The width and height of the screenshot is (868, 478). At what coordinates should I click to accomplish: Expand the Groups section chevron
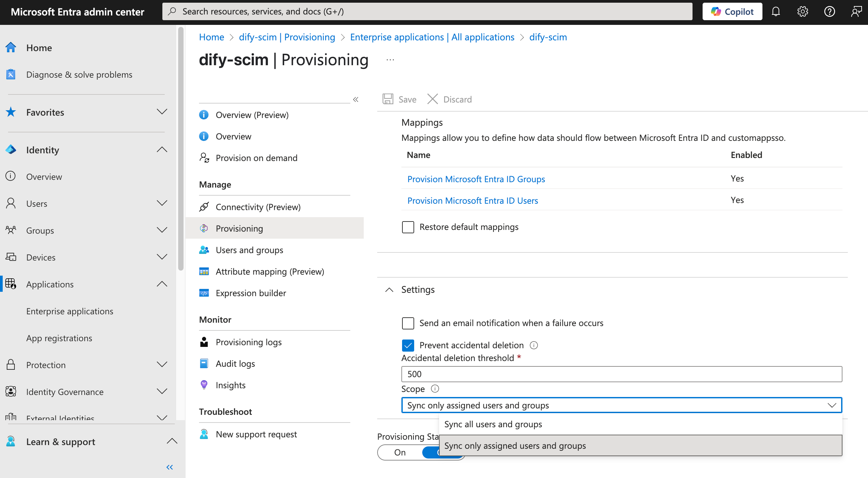pyautogui.click(x=162, y=230)
